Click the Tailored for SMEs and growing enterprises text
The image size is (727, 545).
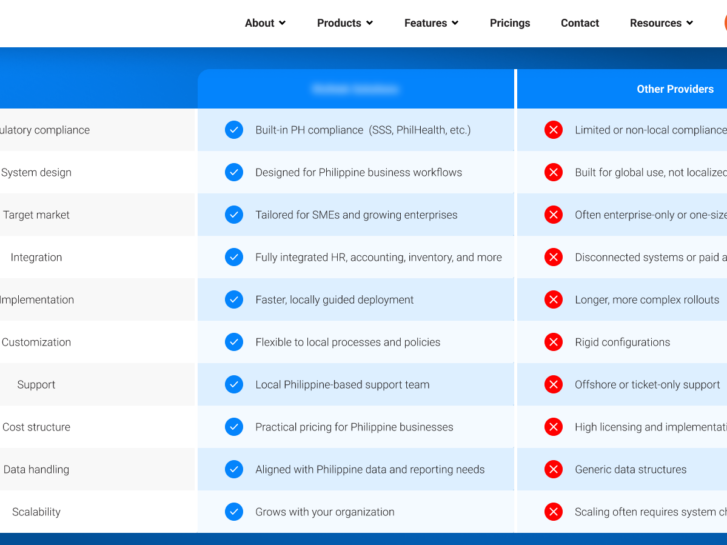(356, 215)
